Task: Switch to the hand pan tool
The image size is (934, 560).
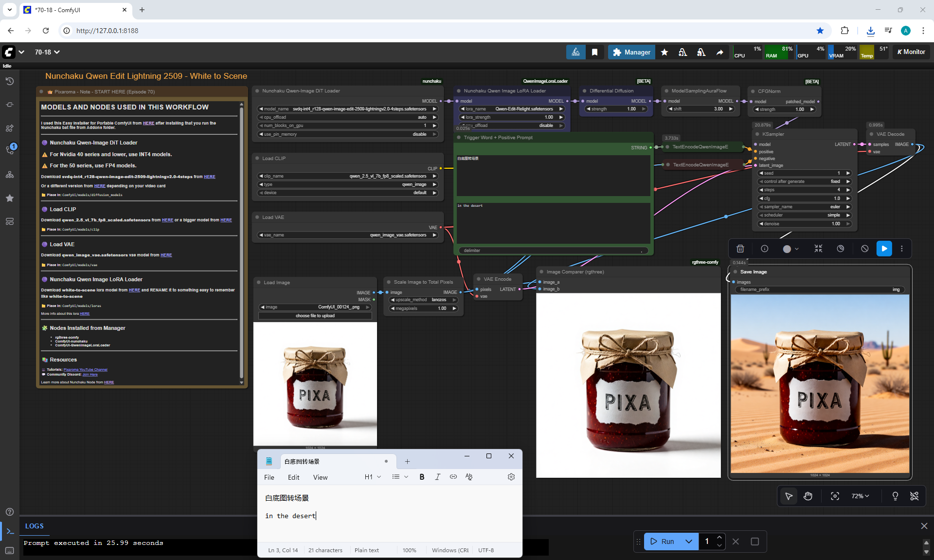Action: pos(808,496)
